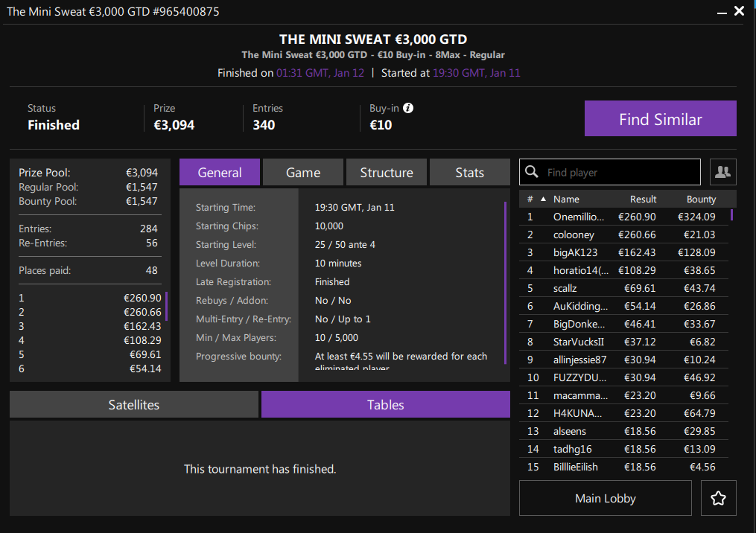The image size is (756, 533).
Task: Minimize the tournament lobby window
Action: [722, 12]
